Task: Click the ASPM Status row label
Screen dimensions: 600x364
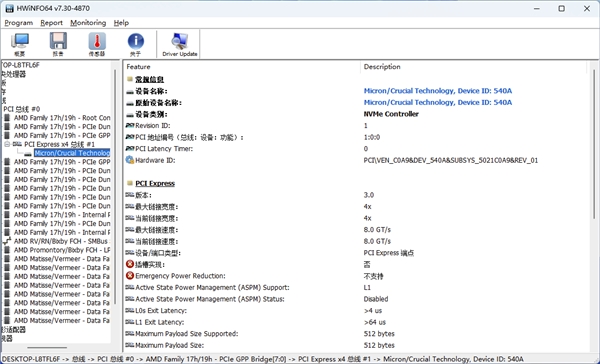Action: [210, 299]
